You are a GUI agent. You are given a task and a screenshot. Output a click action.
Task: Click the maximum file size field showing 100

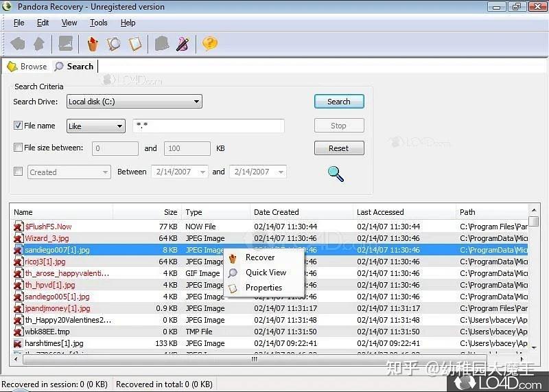(187, 148)
